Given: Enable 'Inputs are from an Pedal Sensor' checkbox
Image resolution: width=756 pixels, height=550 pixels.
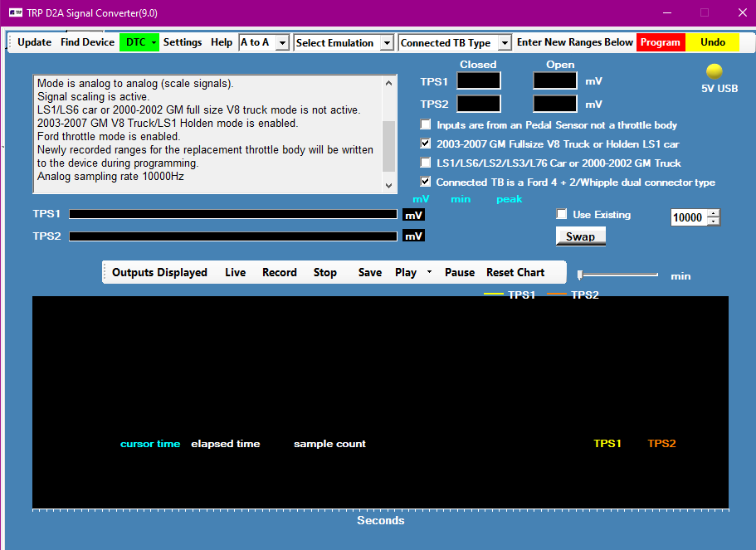Looking at the screenshot, I should 425,124.
